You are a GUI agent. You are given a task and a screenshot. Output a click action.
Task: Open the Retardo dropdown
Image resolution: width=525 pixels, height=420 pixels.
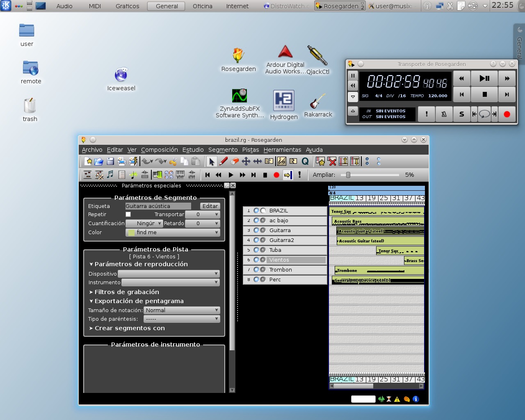pos(203,224)
